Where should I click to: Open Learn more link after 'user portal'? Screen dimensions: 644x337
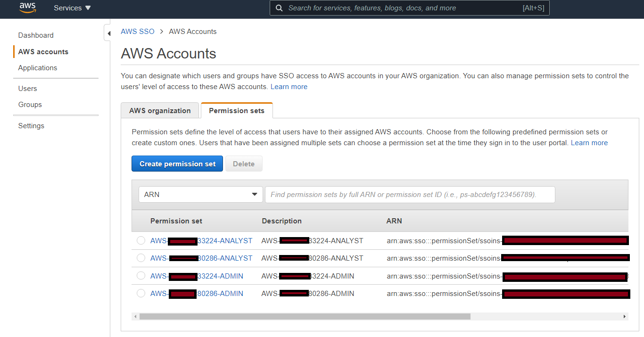point(589,143)
